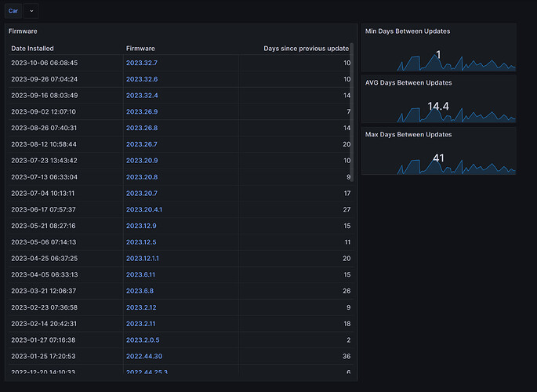This screenshot has height=392, width=537.
Task: Click the Min Days stat value 1
Action: (x=438, y=54)
